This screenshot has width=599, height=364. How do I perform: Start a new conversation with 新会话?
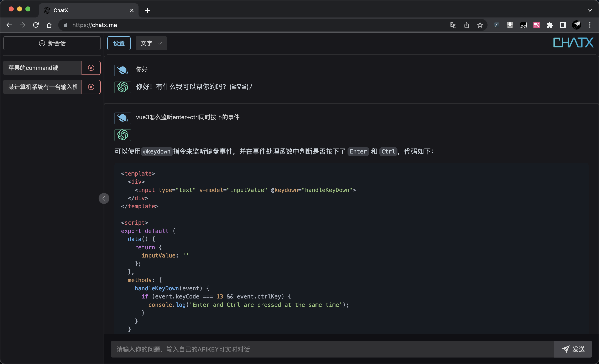click(x=52, y=43)
